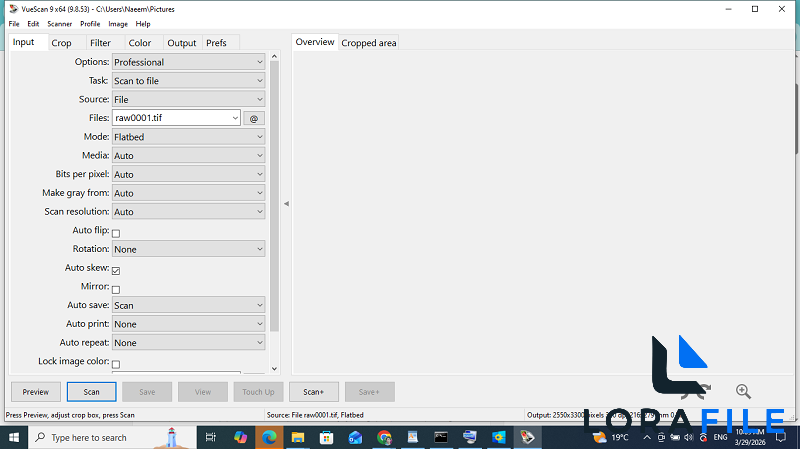The width and height of the screenshot is (800, 449).
Task: Open the Auto save dropdown
Action: pos(188,305)
